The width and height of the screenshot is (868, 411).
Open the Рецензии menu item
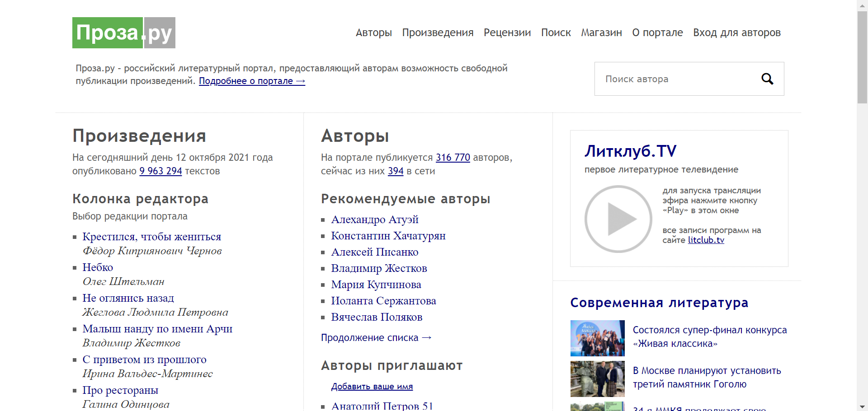coord(507,33)
